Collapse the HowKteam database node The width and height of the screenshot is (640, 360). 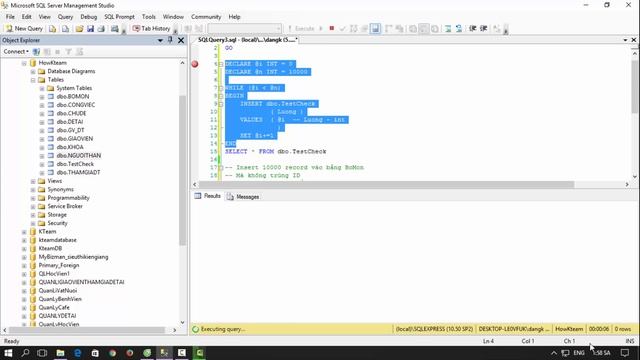click(24, 63)
